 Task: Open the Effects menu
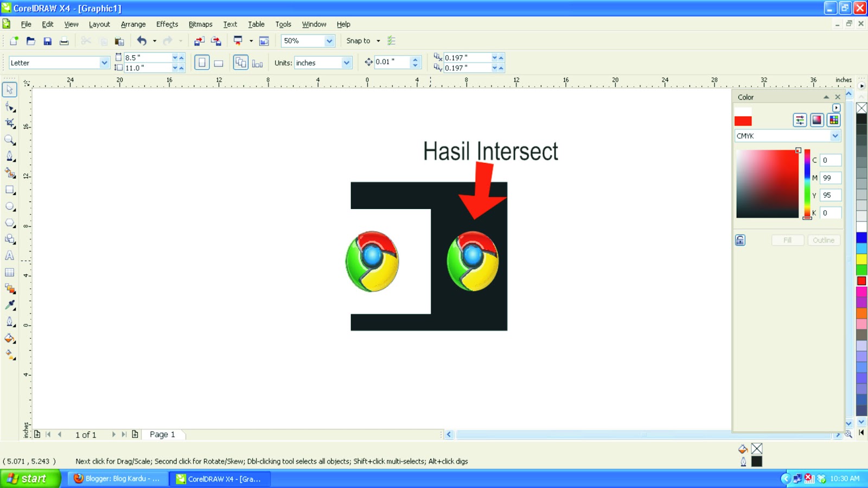click(x=167, y=24)
